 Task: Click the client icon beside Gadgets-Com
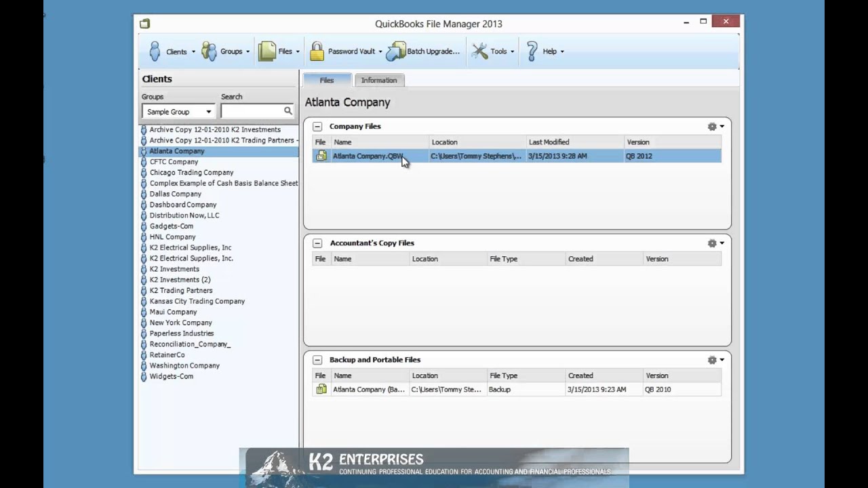144,226
